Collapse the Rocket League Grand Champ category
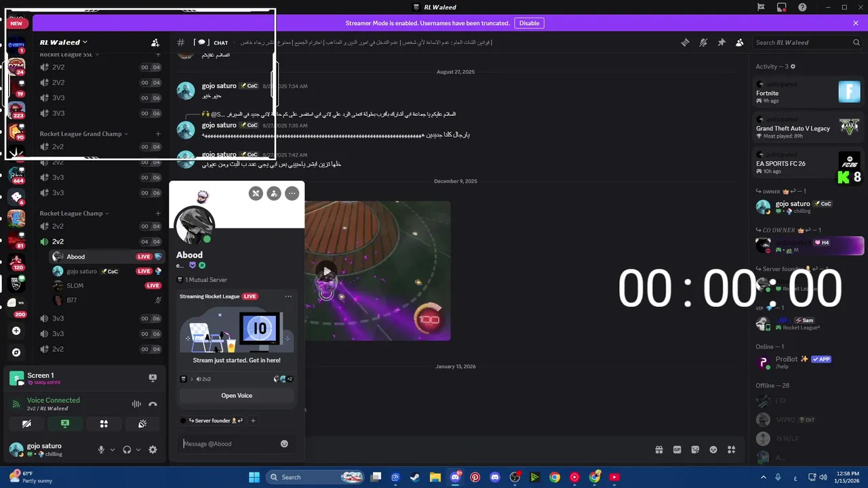 coord(83,134)
